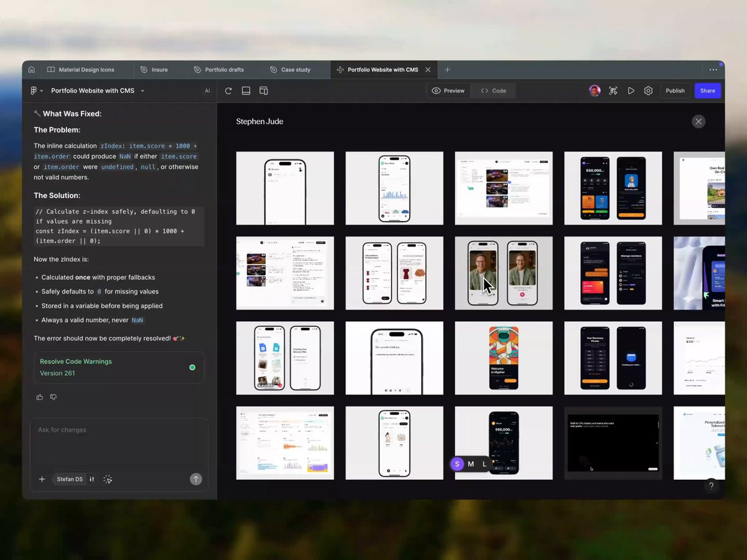Screen dimensions: 747x560
Task: Close the Stephen Jude preview overlay
Action: [x=698, y=121]
